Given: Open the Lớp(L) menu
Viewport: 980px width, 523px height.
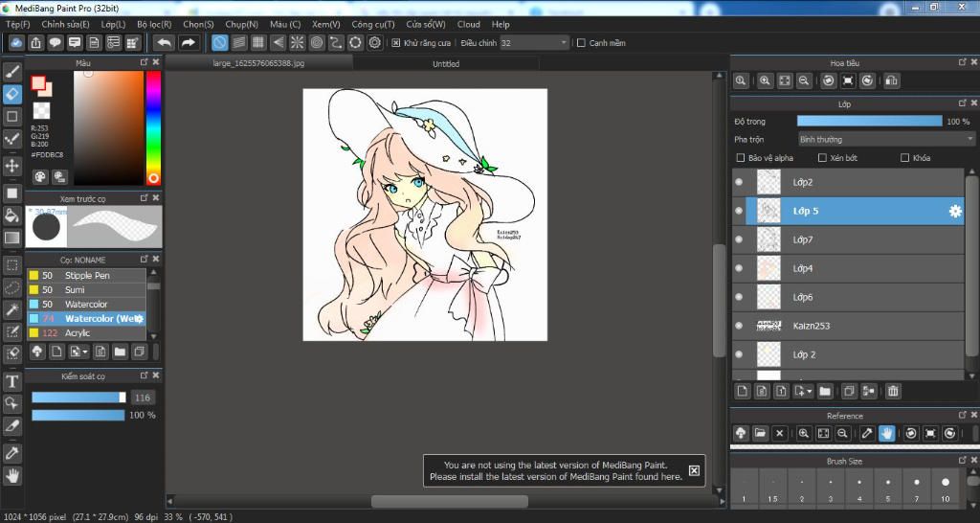Looking at the screenshot, I should coord(113,24).
